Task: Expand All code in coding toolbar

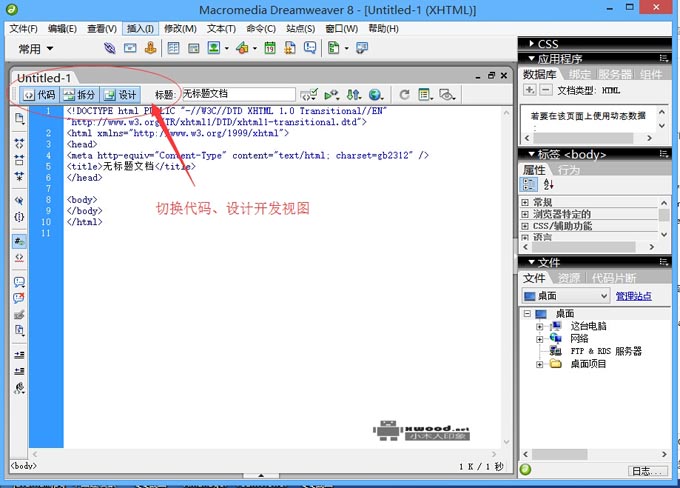Action: click(19, 176)
